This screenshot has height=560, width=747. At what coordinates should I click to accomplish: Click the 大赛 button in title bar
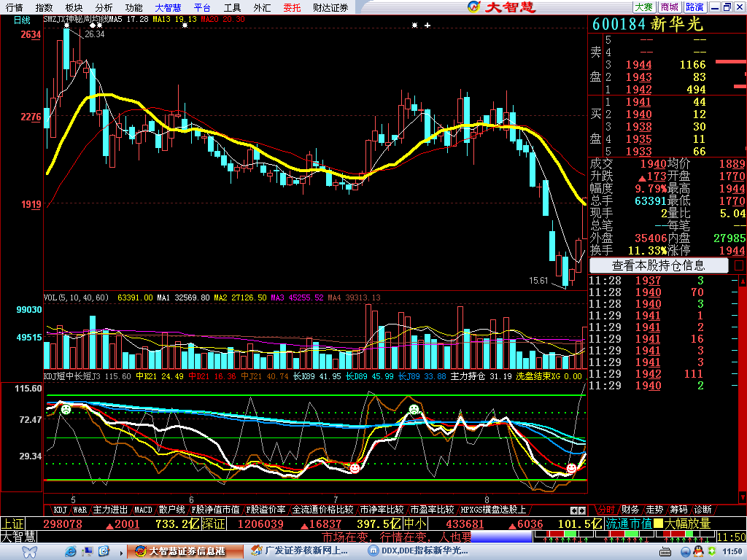pos(643,7)
